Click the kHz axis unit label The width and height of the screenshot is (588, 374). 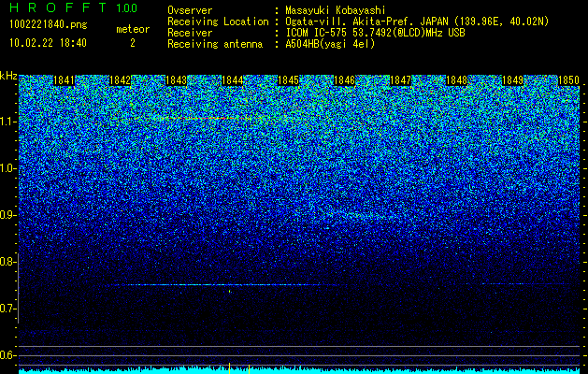[8, 76]
